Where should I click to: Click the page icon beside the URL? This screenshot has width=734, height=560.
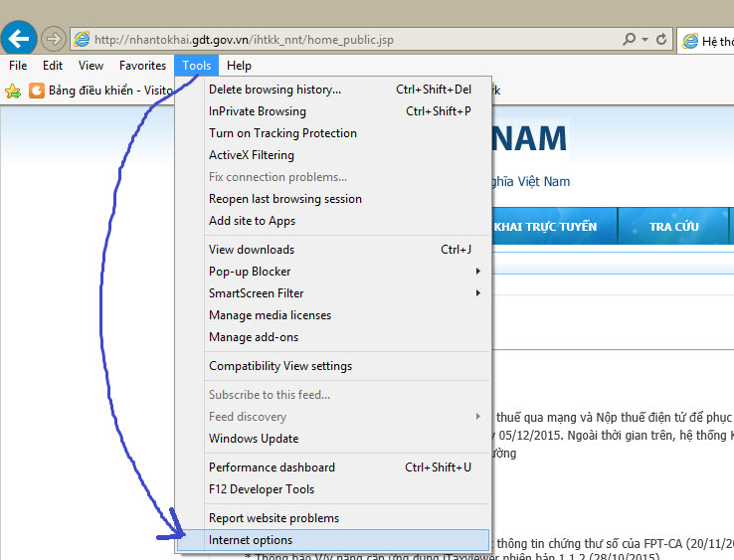pos(81,40)
